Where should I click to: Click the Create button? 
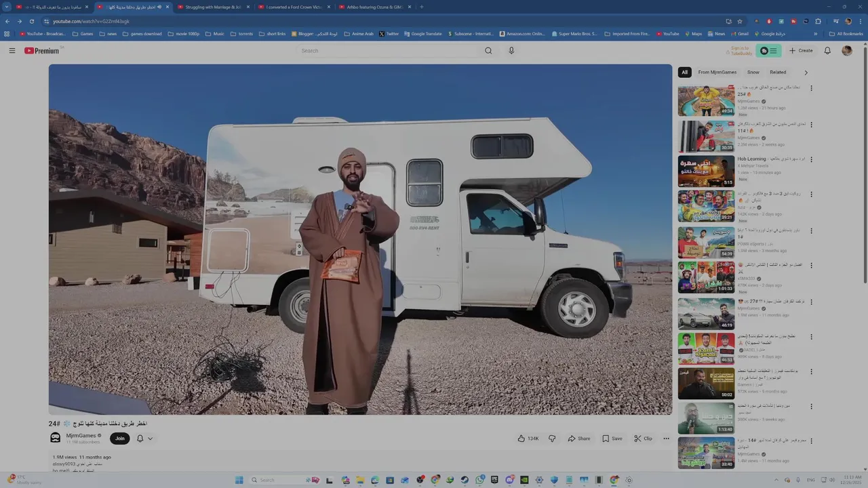(x=801, y=51)
